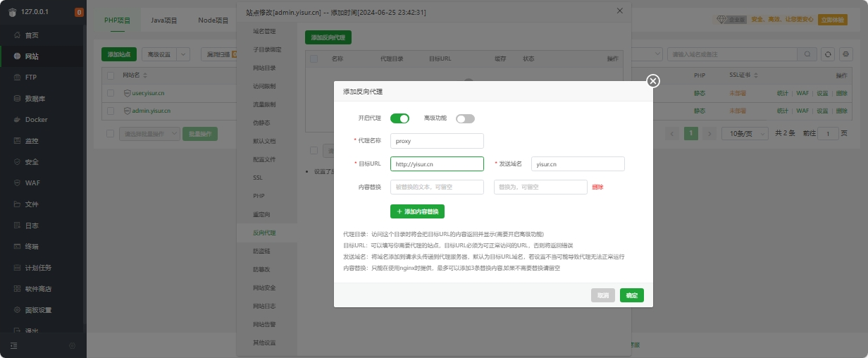Click the refresh icon beside the search box
Screen dimensions: 868x358
click(x=829, y=54)
